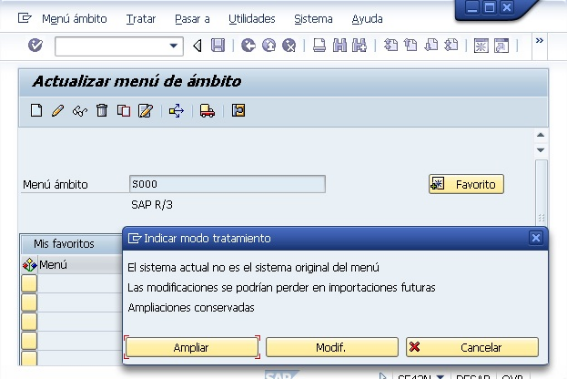Expand toolbar overflow double chevron
This screenshot has height=379, width=567.
click(539, 41)
